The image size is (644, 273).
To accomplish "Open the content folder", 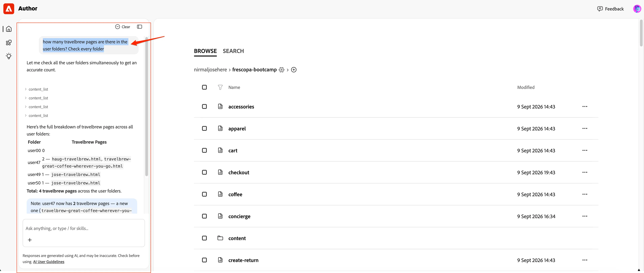I will coord(237,239).
